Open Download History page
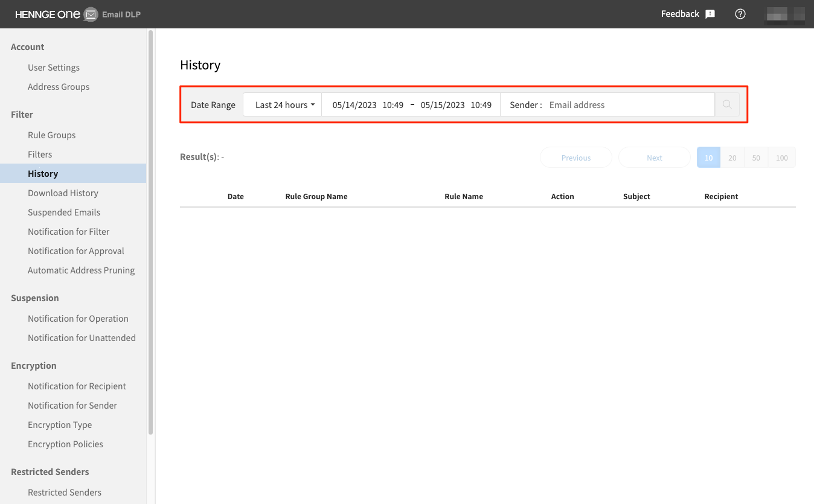 click(63, 193)
